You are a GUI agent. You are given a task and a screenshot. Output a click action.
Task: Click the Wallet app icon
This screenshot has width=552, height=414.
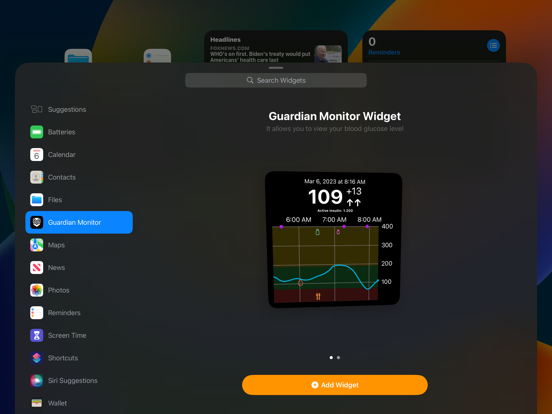coord(36,403)
